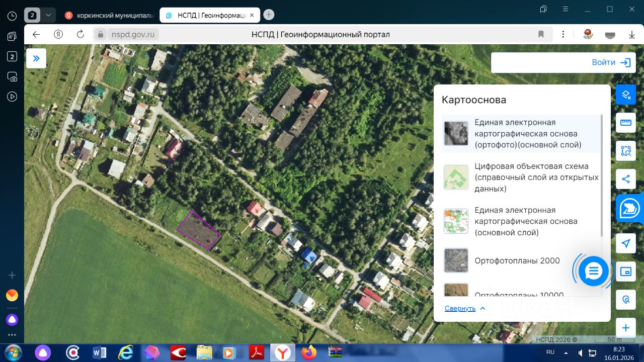Screen dimensions: 644x362
Task: Expand the left sidebar panel
Action: (36, 58)
